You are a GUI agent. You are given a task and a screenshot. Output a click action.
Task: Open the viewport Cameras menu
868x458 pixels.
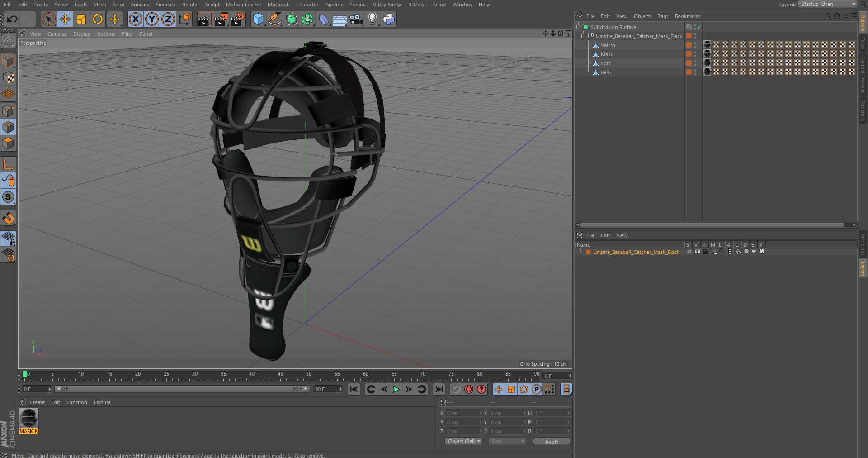[x=57, y=34]
